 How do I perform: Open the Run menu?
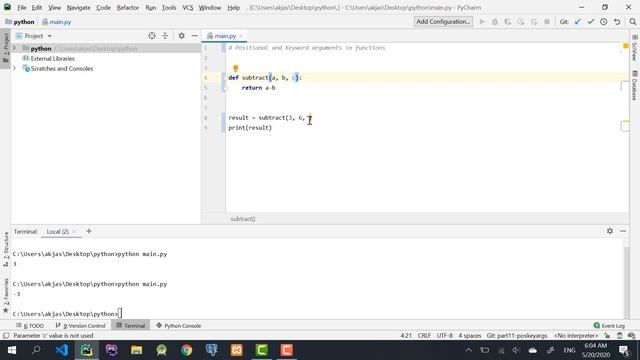tap(151, 7)
